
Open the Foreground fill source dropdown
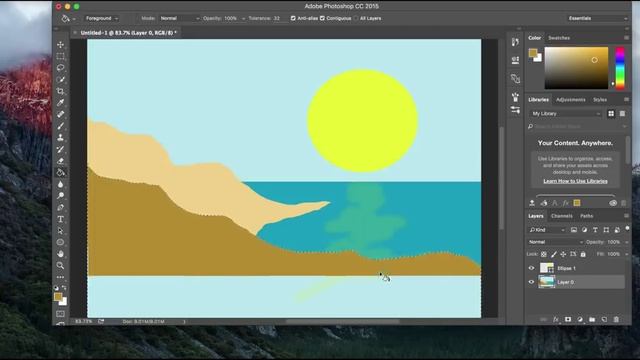(x=102, y=18)
